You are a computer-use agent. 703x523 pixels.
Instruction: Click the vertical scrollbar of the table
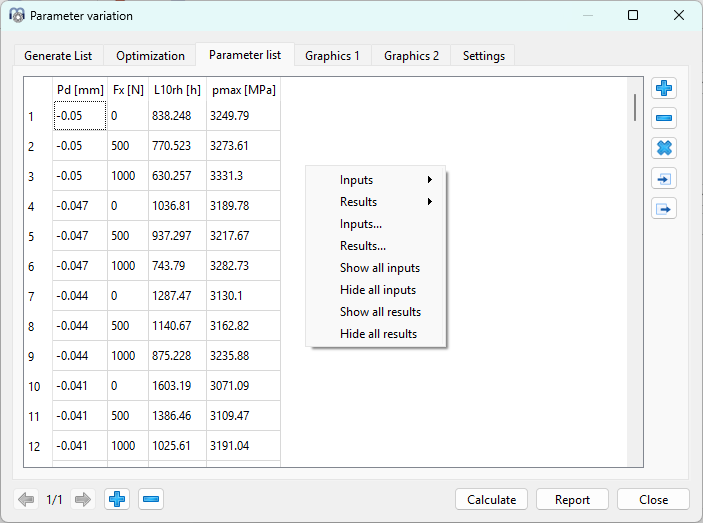coord(635,108)
